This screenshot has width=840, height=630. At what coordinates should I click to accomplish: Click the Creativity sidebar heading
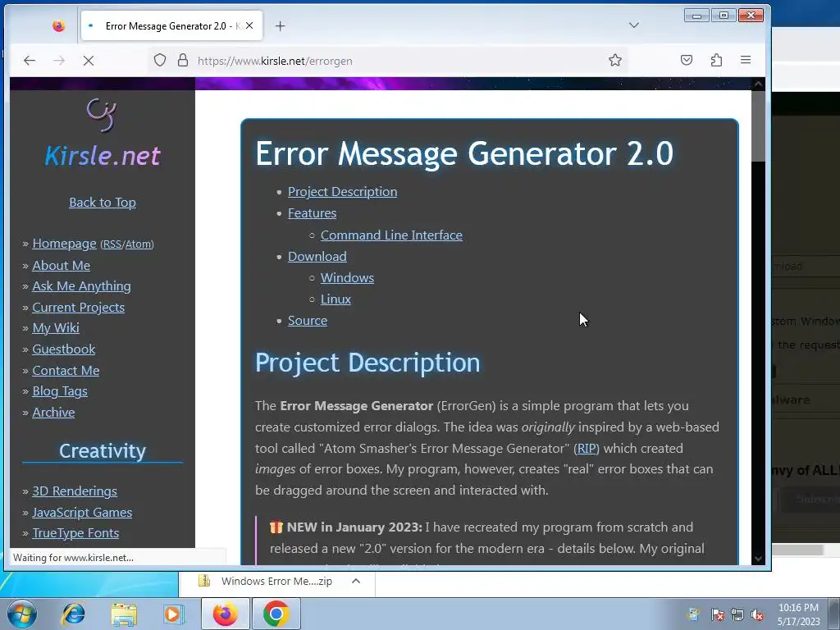(x=103, y=451)
